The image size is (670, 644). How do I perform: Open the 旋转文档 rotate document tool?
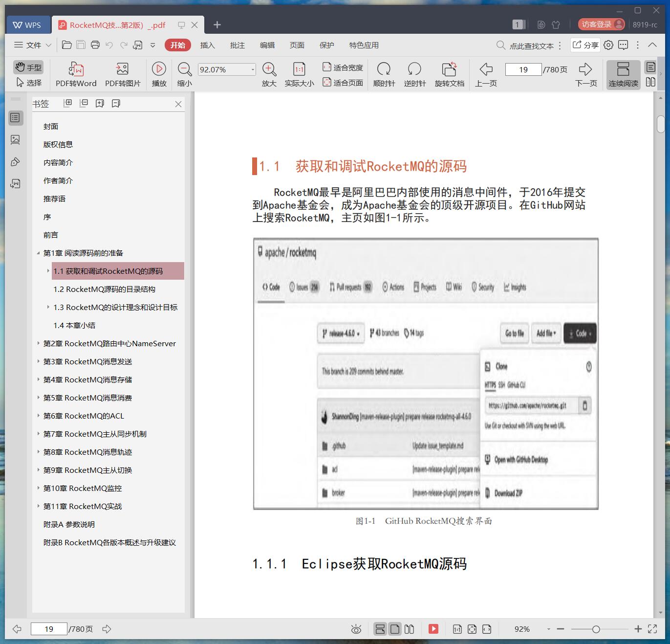click(x=449, y=69)
